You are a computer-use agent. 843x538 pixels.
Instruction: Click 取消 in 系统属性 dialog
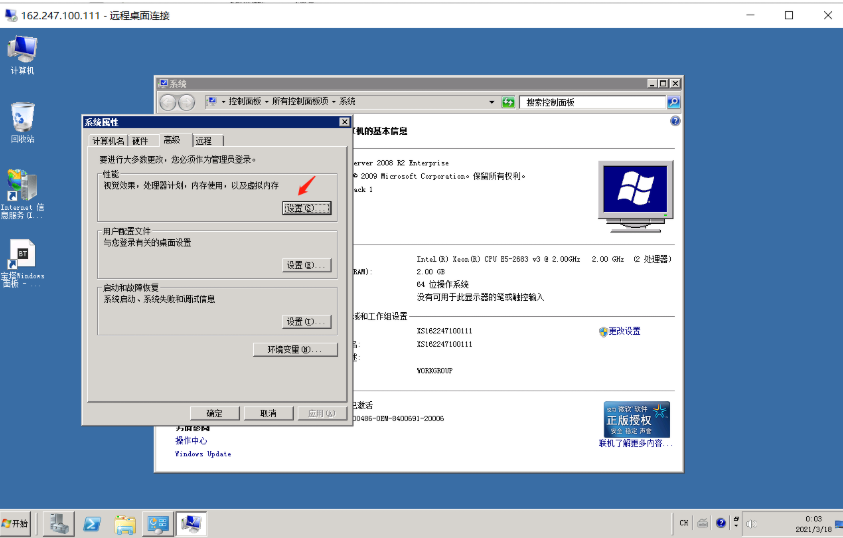[268, 413]
